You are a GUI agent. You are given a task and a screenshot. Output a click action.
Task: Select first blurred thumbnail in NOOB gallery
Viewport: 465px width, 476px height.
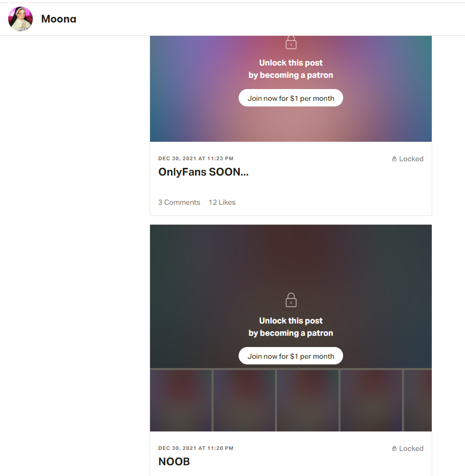point(181,400)
